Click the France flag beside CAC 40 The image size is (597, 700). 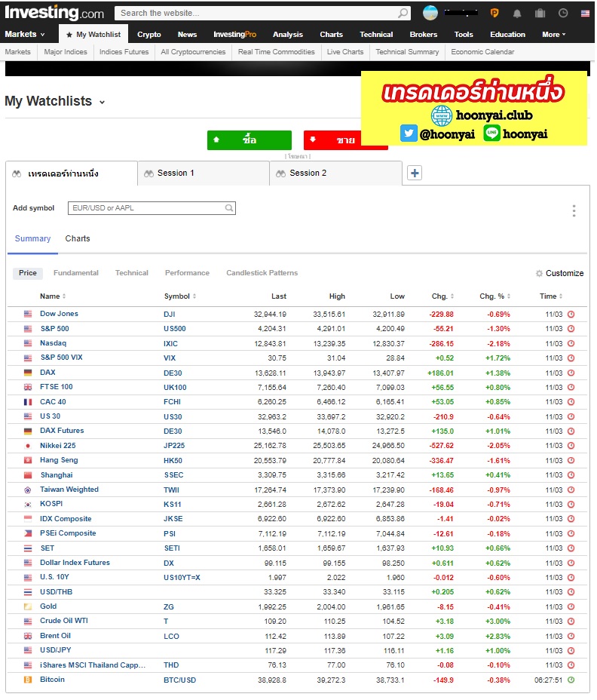[28, 402]
